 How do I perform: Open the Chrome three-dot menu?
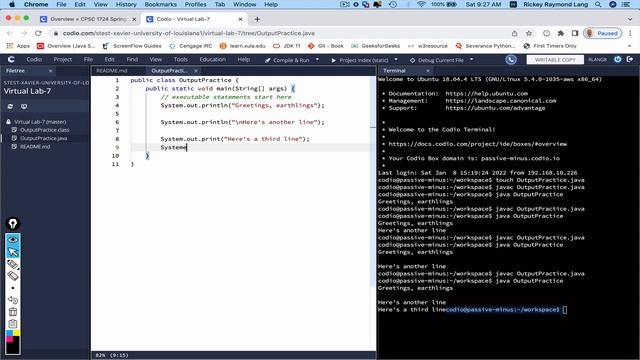(x=630, y=33)
